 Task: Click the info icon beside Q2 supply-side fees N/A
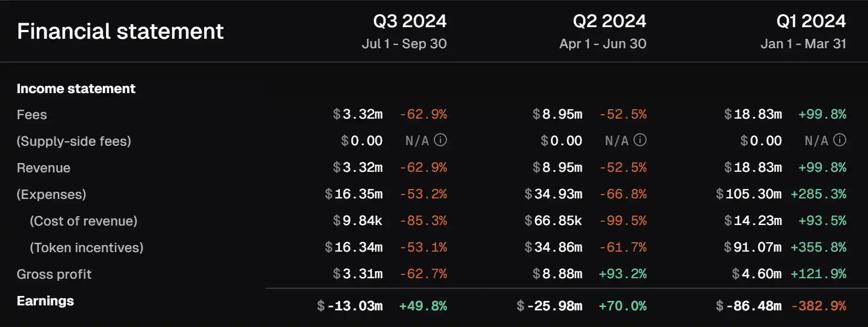[x=640, y=141]
